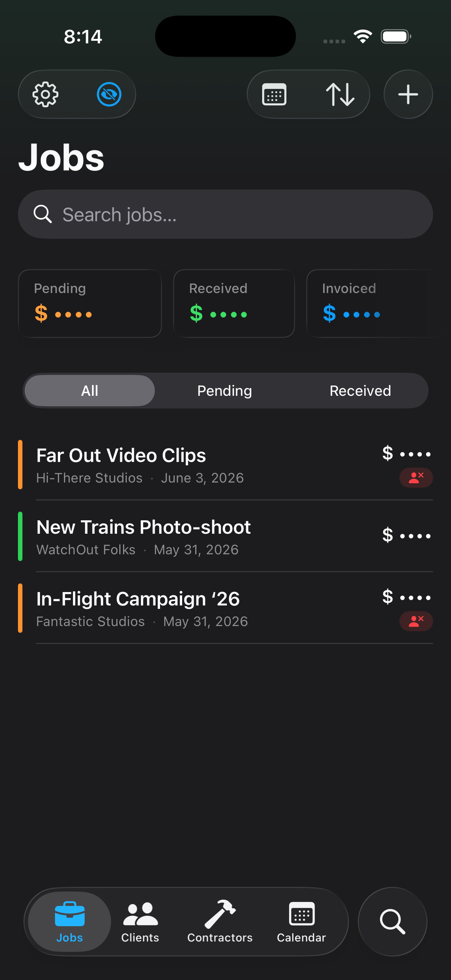Go to the Clients tab
This screenshot has height=980, width=451.
(x=140, y=922)
